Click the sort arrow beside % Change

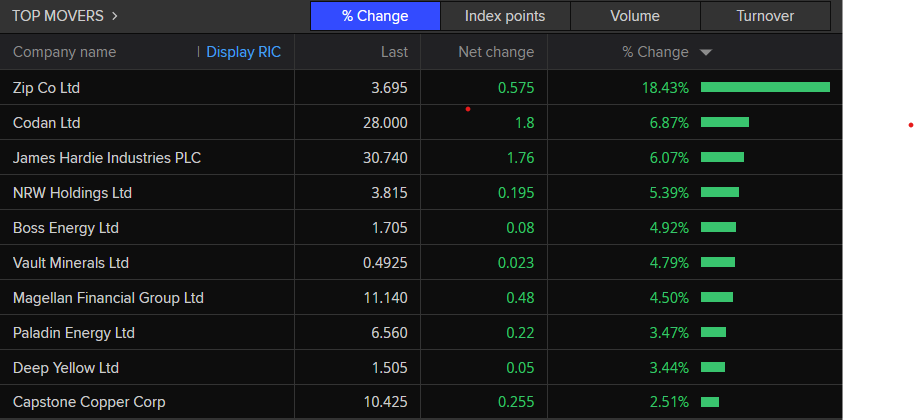(706, 52)
